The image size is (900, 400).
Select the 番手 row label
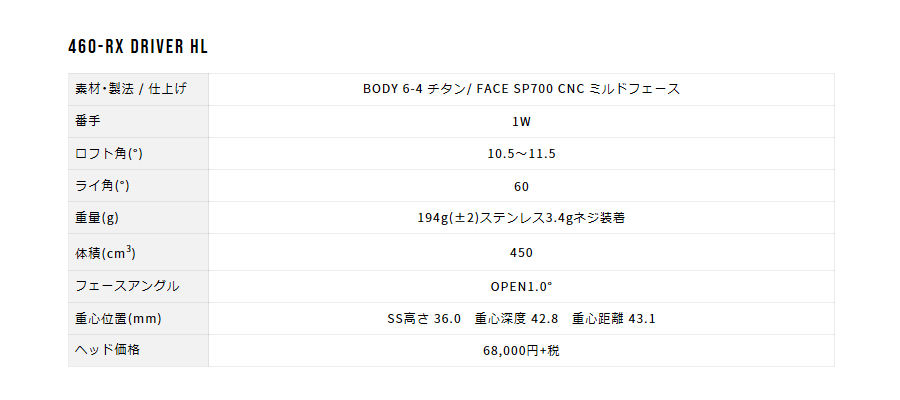(138, 122)
